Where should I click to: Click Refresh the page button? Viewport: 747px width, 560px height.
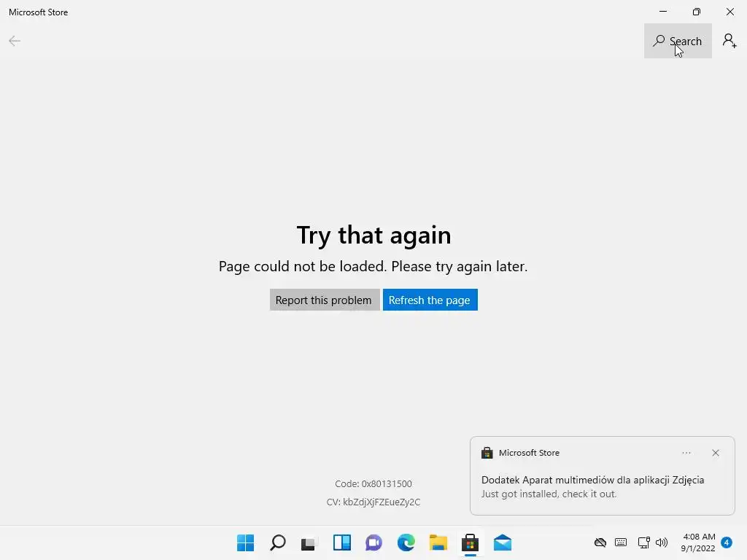pyautogui.click(x=430, y=300)
